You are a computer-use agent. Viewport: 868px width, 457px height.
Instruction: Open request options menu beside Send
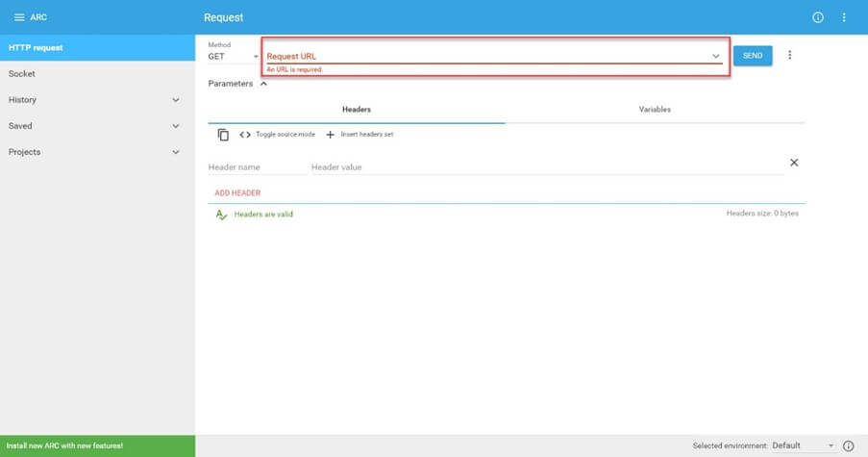[x=789, y=56]
